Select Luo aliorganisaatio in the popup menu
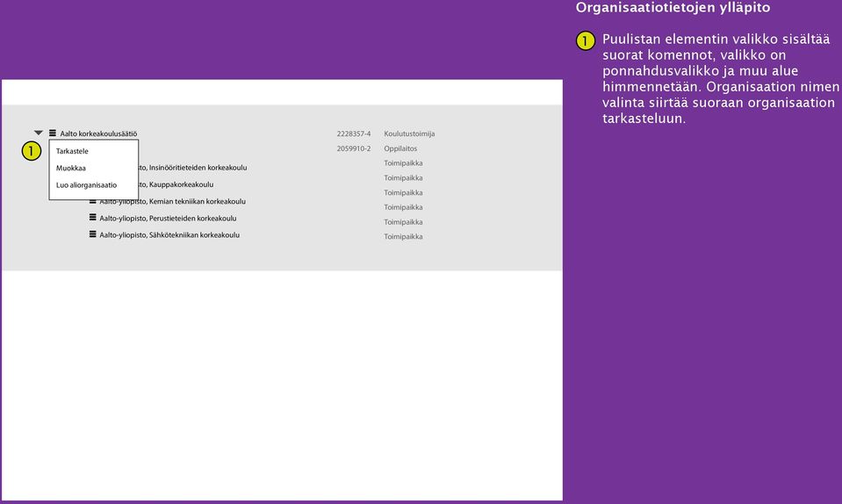Viewport: 842px width, 504px height. (x=86, y=185)
